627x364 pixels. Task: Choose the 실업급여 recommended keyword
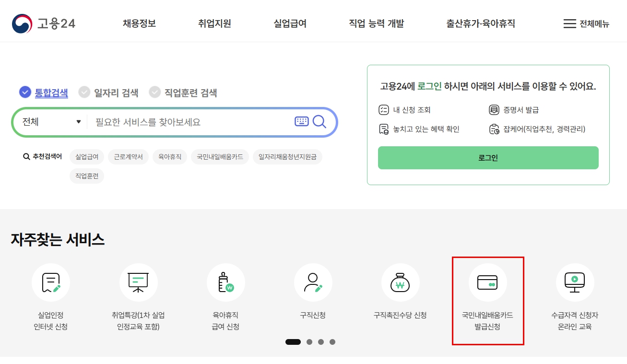[87, 157]
